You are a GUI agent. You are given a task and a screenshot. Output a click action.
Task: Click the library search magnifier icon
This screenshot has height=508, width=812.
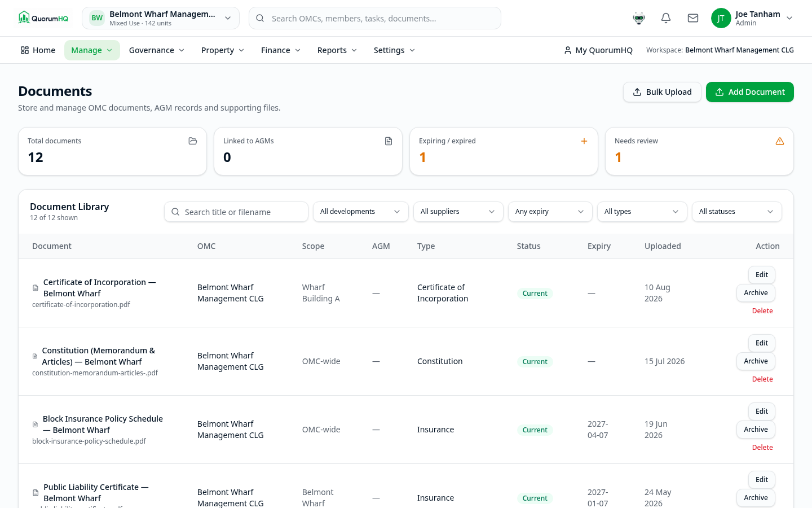tap(175, 212)
